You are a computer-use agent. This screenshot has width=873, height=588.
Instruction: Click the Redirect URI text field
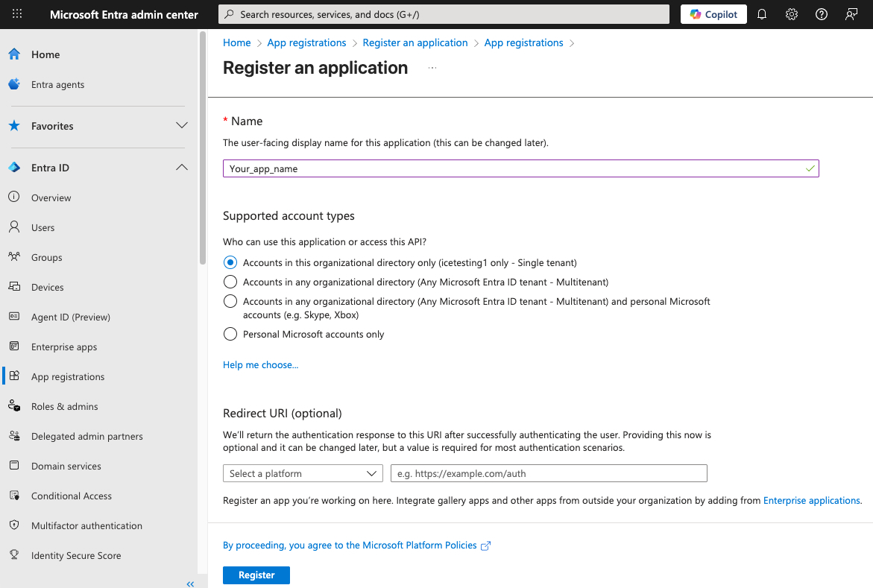[548, 473]
